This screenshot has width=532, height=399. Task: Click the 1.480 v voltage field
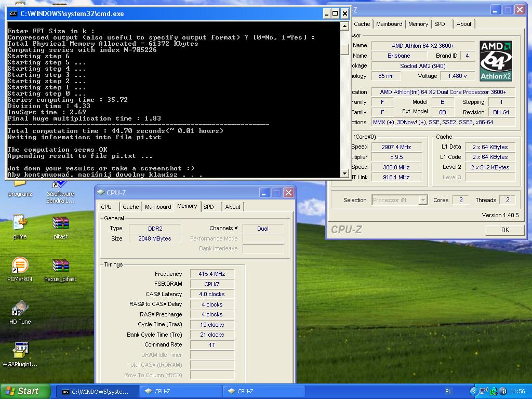(457, 76)
